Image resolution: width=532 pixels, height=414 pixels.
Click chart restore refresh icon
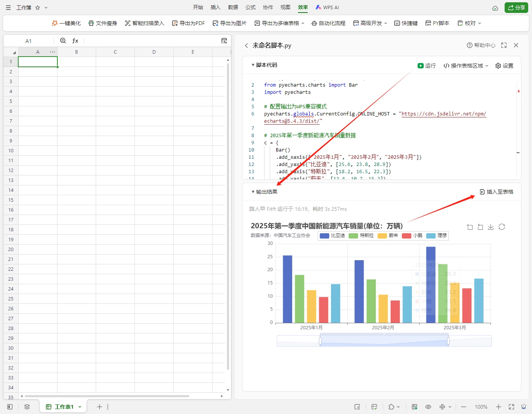coord(502,227)
